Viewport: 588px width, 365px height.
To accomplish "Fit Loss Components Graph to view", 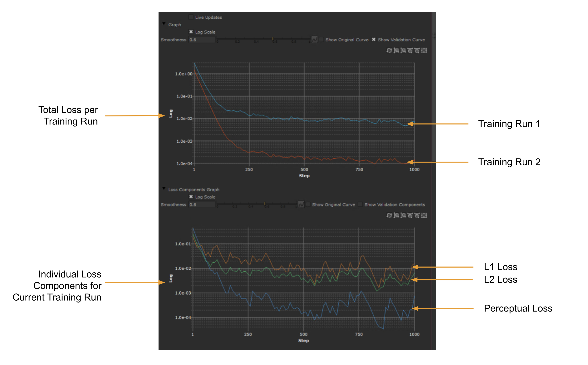I will tap(424, 215).
